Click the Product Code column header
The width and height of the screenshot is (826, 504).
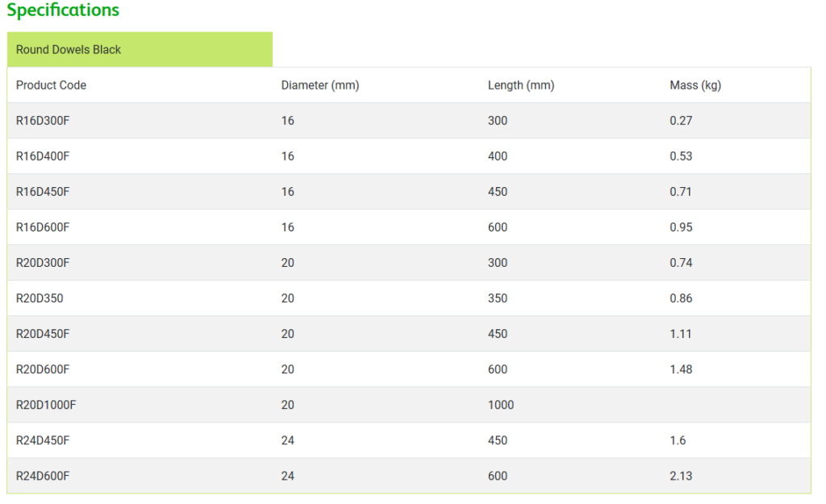click(51, 85)
